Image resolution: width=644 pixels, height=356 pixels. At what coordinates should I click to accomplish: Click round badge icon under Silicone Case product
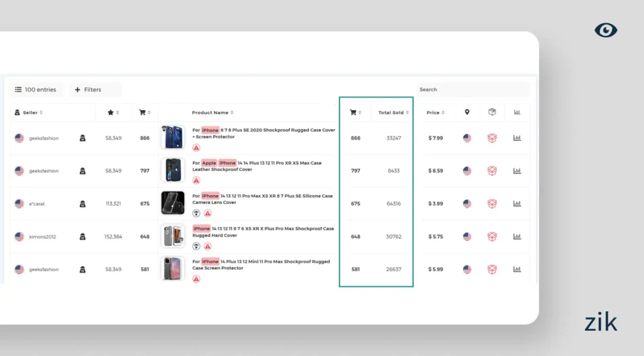point(196,213)
